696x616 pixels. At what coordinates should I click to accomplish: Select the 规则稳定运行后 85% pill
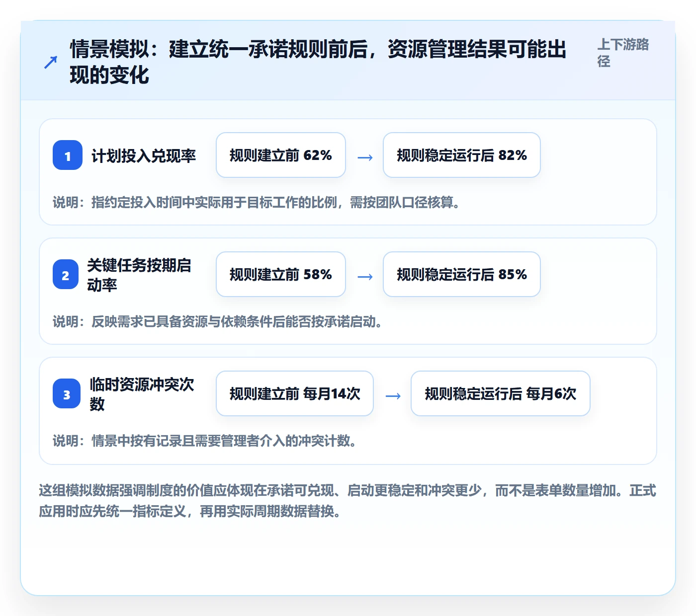tap(462, 274)
